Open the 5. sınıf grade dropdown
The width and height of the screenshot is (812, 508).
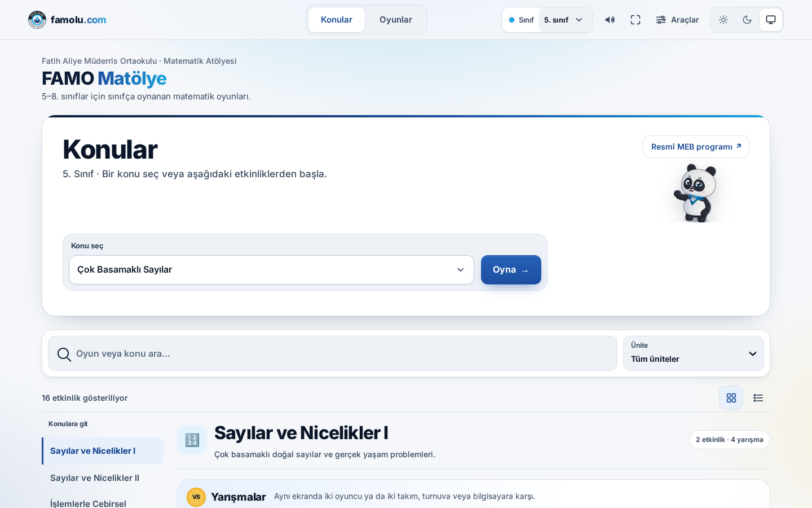tap(565, 20)
